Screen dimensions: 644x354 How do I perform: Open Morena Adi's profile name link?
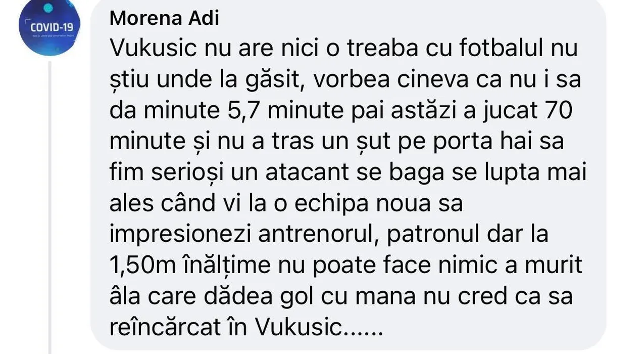[x=164, y=19]
